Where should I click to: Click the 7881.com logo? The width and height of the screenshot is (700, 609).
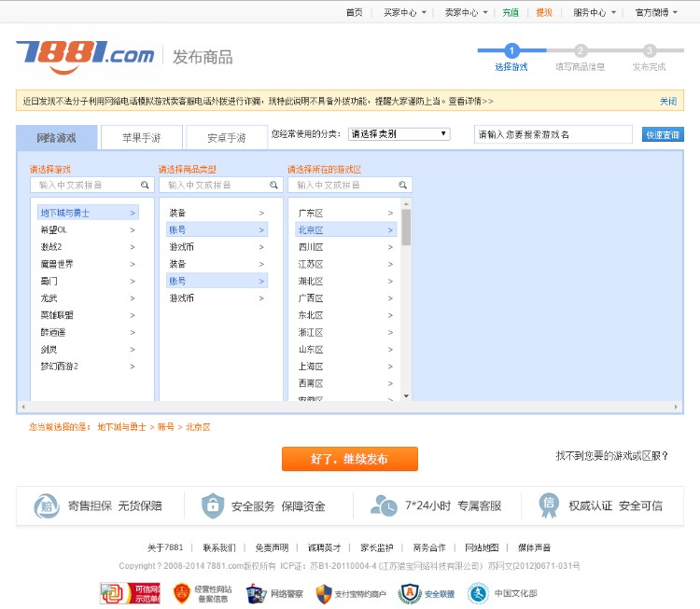(x=85, y=57)
